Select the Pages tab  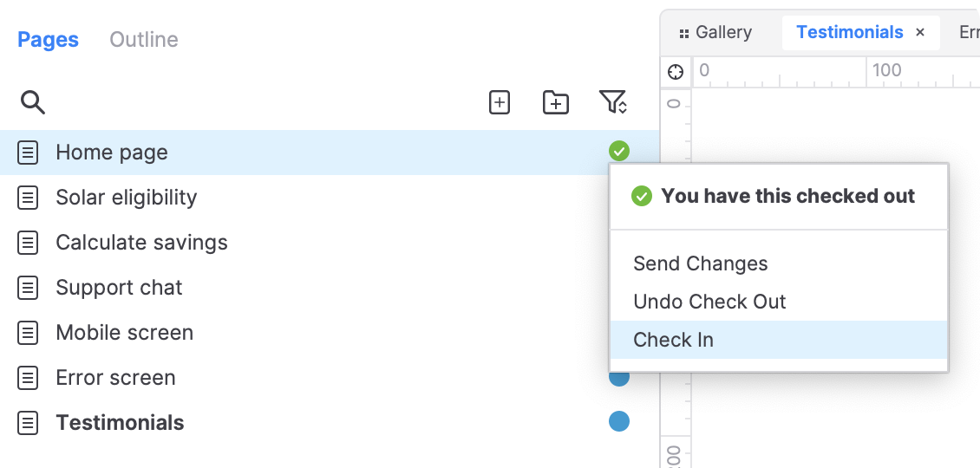pyautogui.click(x=49, y=40)
